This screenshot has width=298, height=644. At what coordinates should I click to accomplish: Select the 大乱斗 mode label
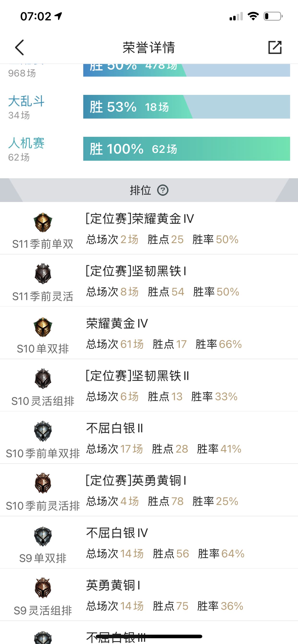(26, 101)
